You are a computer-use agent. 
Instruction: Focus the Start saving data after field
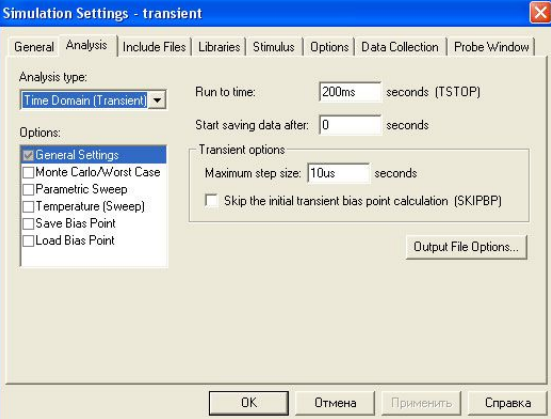point(350,125)
